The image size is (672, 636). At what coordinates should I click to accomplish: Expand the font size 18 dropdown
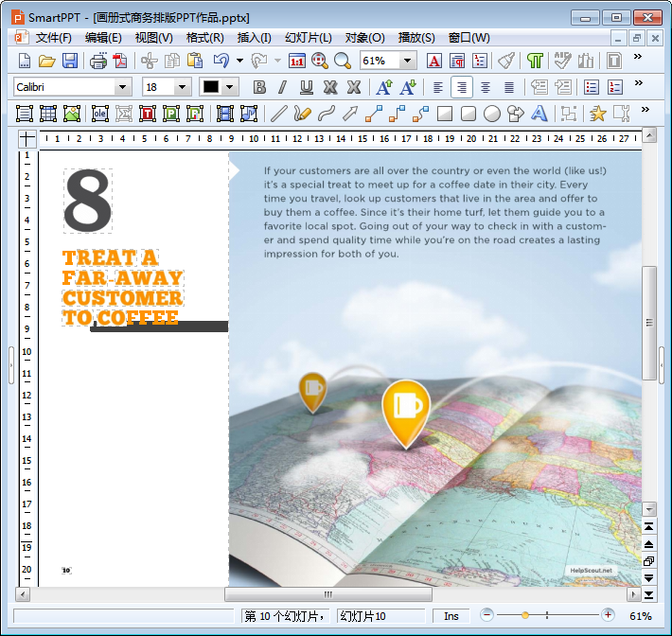pyautogui.click(x=182, y=87)
